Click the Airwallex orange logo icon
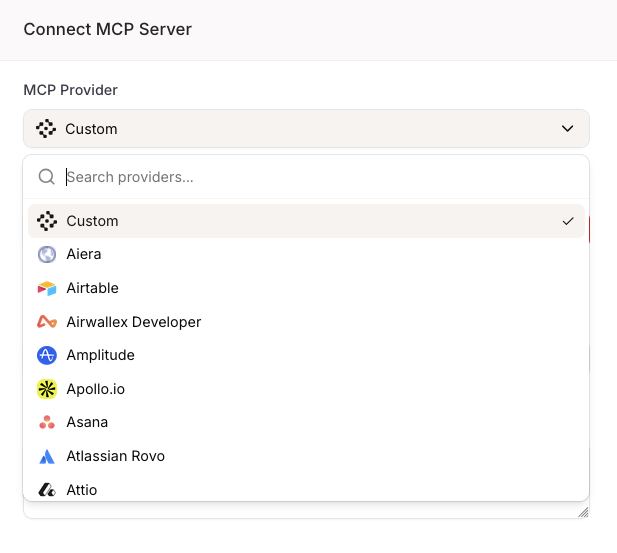 [47, 322]
